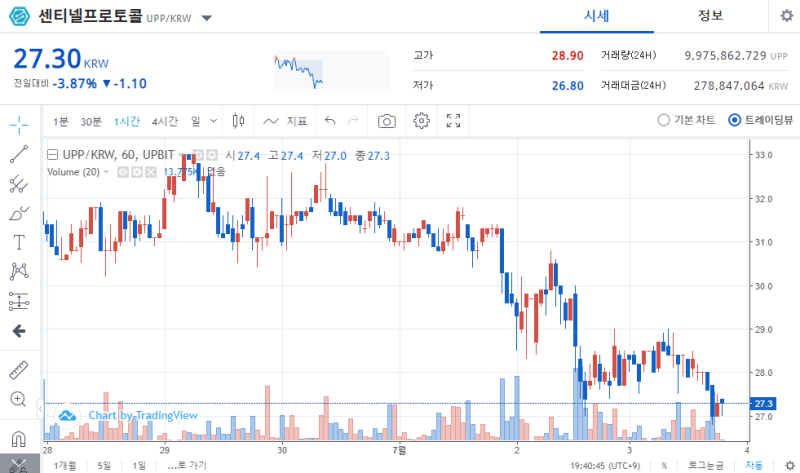Hide the Volume indicator via eye icon
The width and height of the screenshot is (800, 473).
pyautogui.click(x=123, y=172)
